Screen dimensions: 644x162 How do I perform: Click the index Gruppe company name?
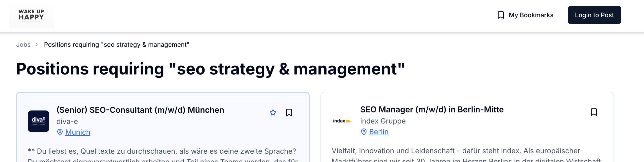click(383, 121)
